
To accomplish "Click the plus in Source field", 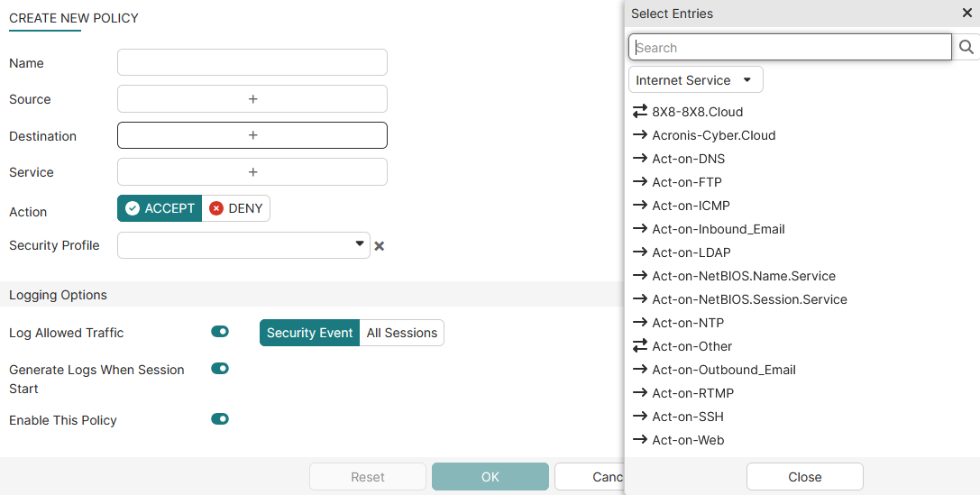I will pyautogui.click(x=252, y=99).
